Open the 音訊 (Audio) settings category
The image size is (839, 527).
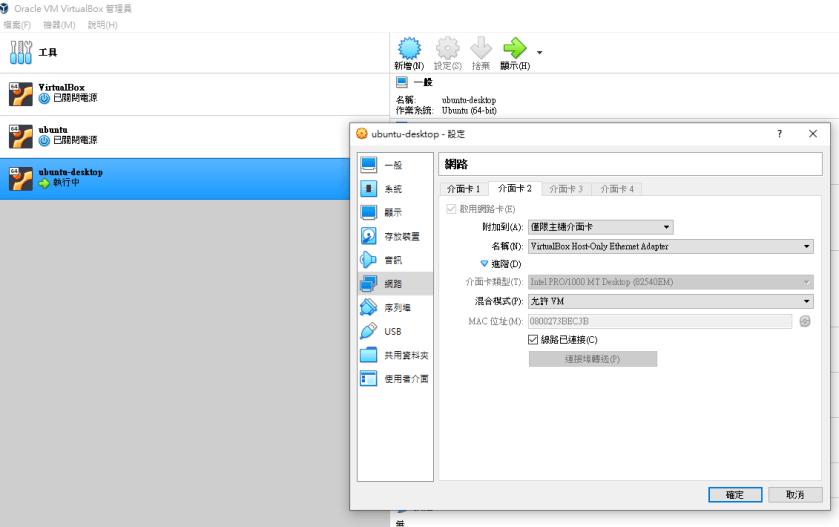point(393,260)
